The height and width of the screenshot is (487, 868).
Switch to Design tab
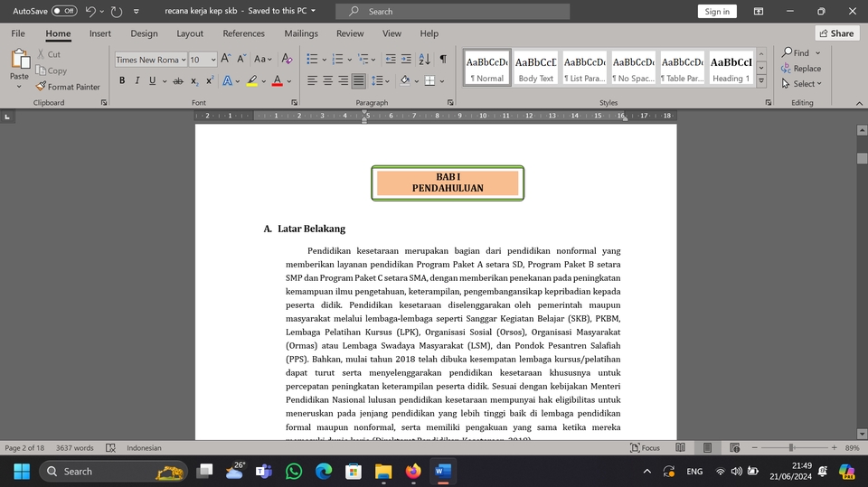144,33
